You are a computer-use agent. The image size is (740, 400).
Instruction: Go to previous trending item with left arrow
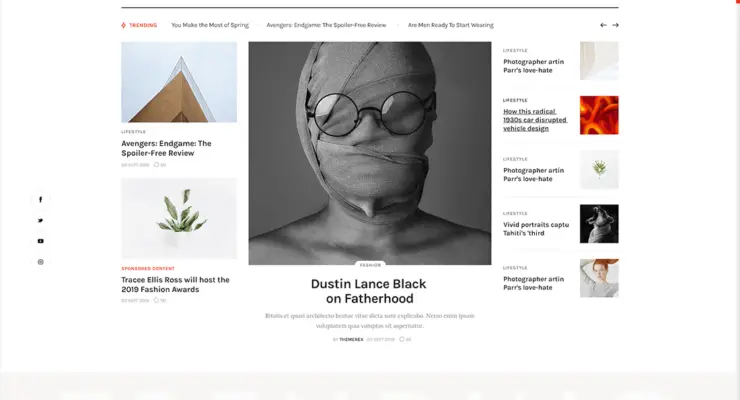(x=603, y=25)
